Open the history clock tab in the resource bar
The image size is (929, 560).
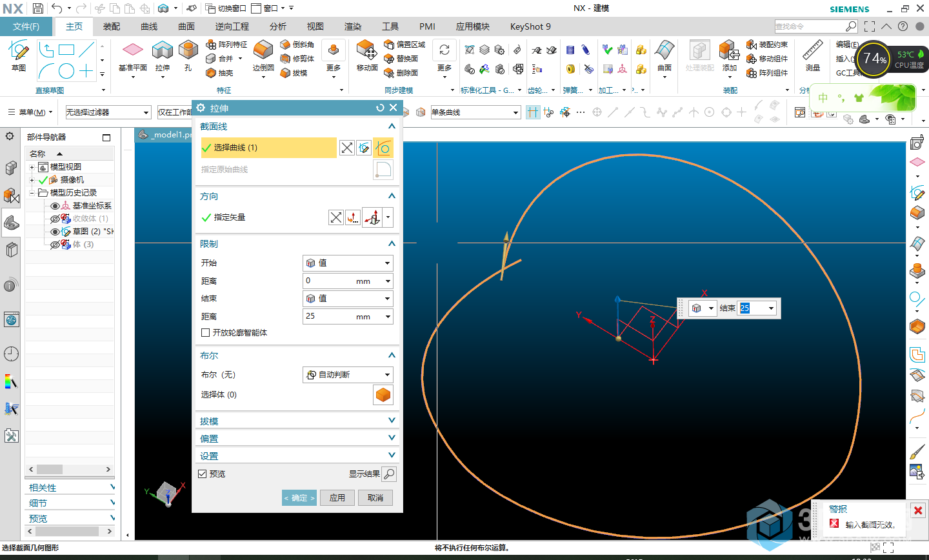[x=11, y=354]
